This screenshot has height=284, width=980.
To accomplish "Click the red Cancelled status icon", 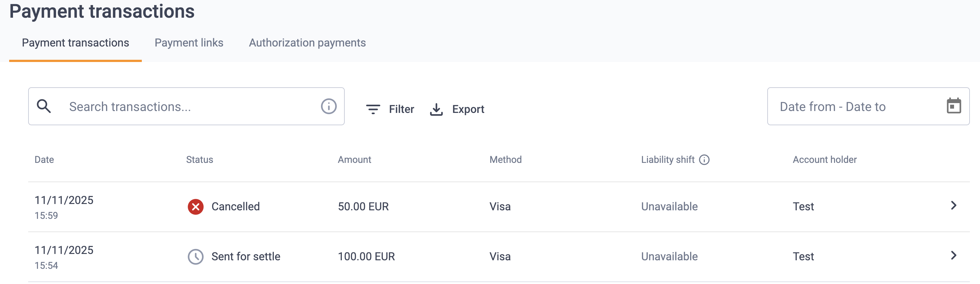I will tap(196, 207).
